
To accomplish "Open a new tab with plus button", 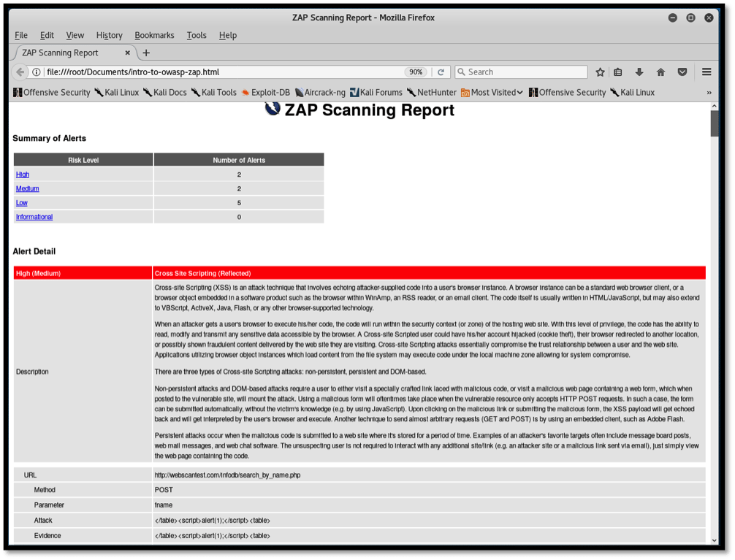I will (146, 53).
